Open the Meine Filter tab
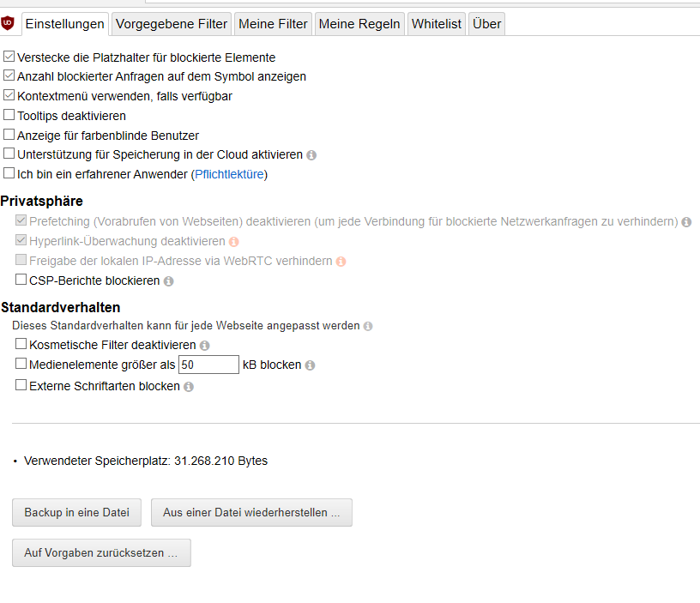 click(273, 24)
